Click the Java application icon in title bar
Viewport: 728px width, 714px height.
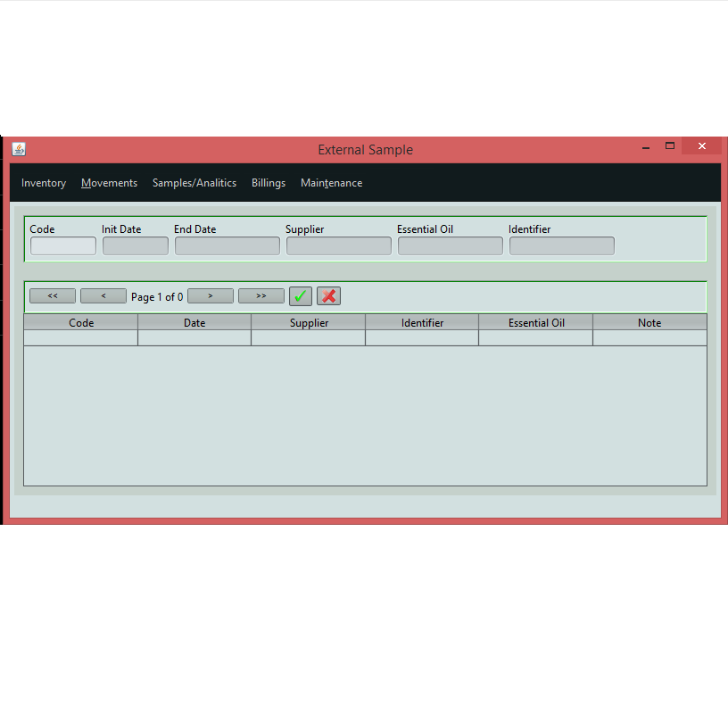(x=19, y=149)
